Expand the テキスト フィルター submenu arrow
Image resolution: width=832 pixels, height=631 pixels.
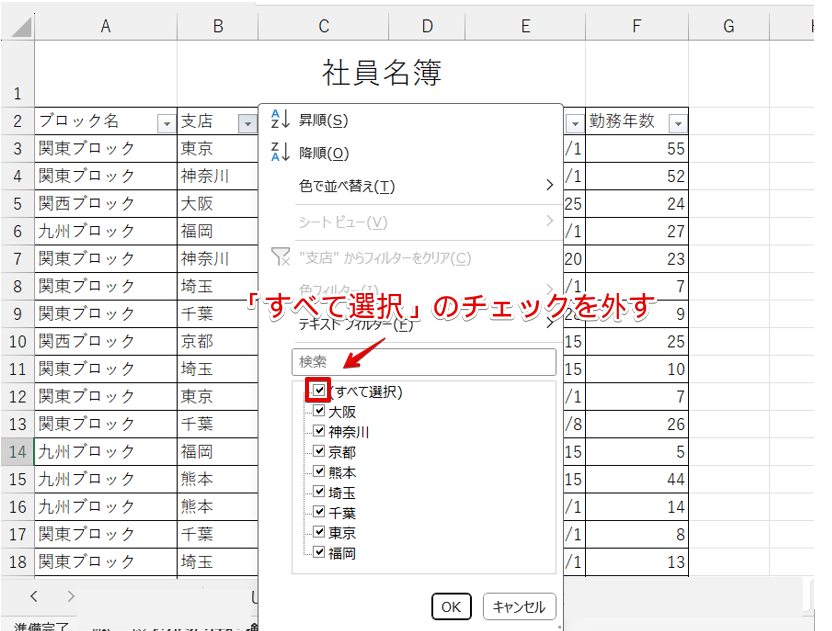coord(550,323)
